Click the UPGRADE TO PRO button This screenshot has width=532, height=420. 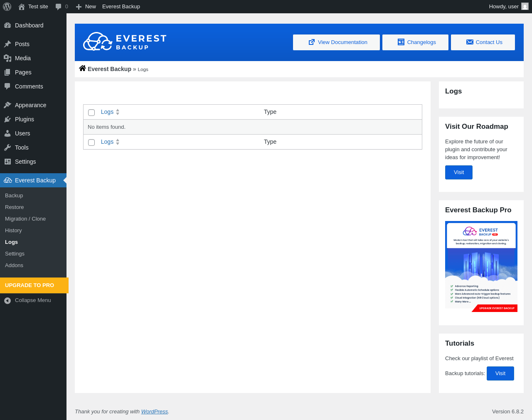34,285
